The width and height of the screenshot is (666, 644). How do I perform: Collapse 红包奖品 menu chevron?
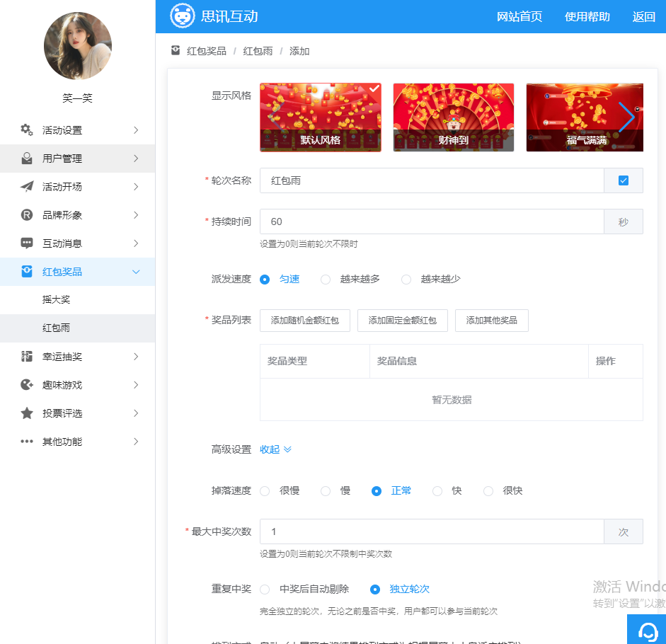tap(136, 272)
